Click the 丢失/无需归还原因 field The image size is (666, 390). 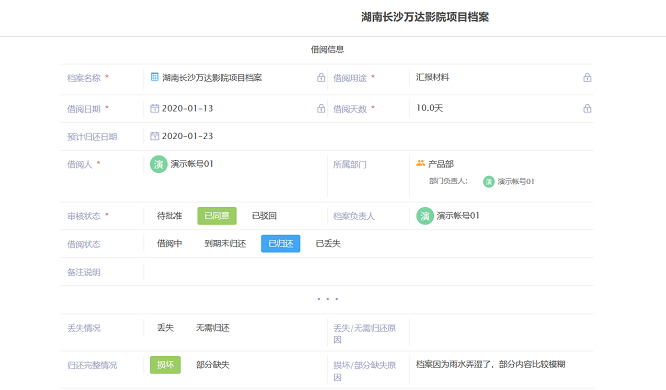point(501,333)
